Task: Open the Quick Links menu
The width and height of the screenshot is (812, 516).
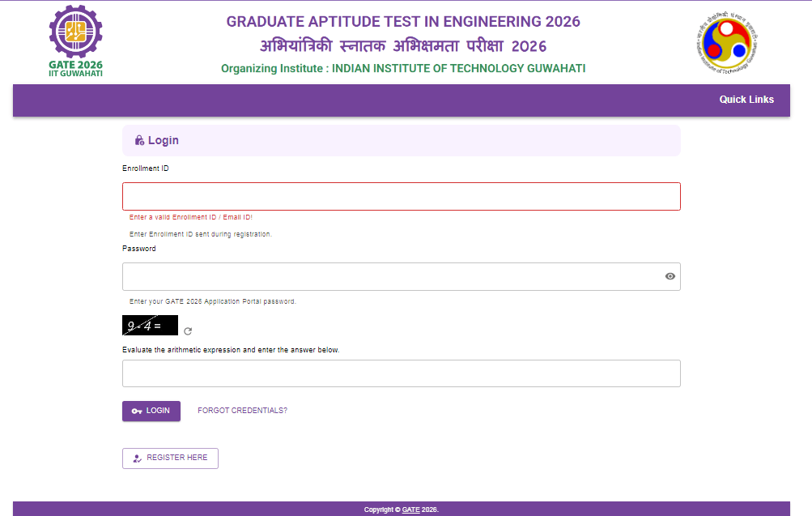Action: 746,100
